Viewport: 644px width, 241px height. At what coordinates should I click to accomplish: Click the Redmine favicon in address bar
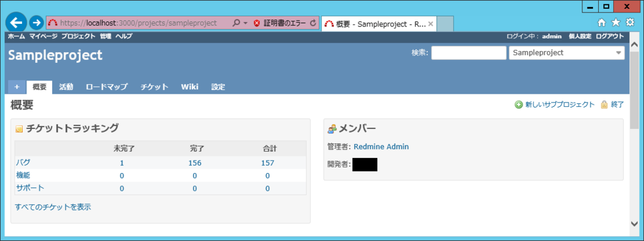coord(53,23)
